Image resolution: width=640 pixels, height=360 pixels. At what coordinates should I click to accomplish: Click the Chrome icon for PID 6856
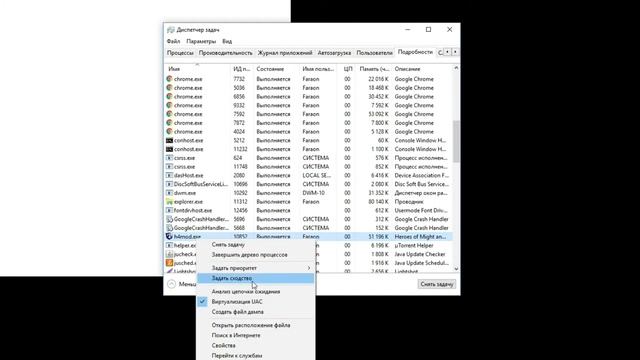click(x=169, y=96)
